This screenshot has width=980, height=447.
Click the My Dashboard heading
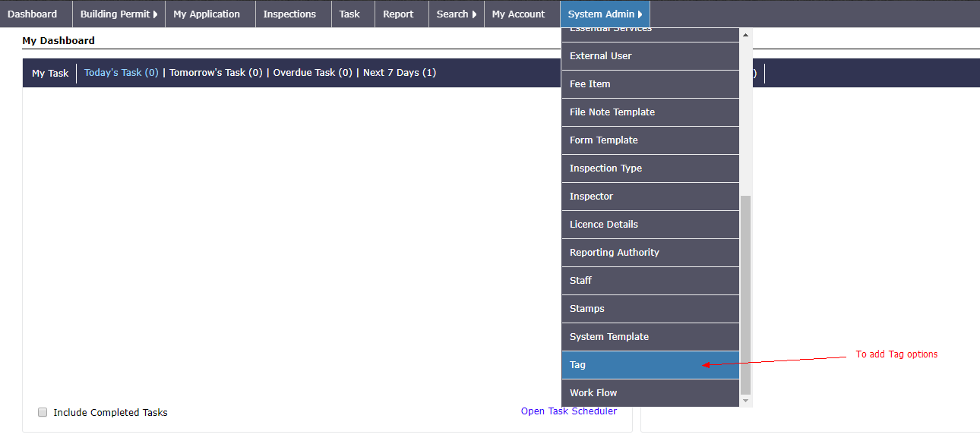[58, 40]
